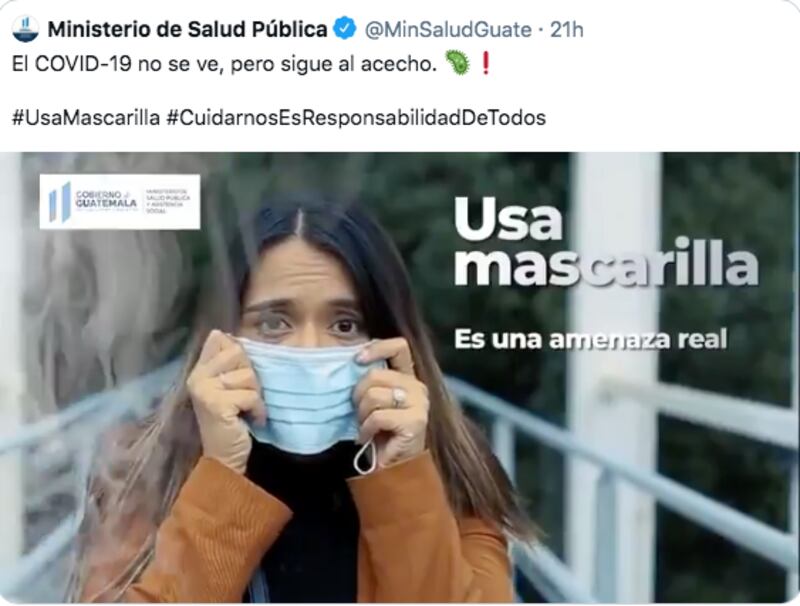The height and width of the screenshot is (606, 800).
Task: Follow the #UsaMascarilla hashtag
Action: 86,118
